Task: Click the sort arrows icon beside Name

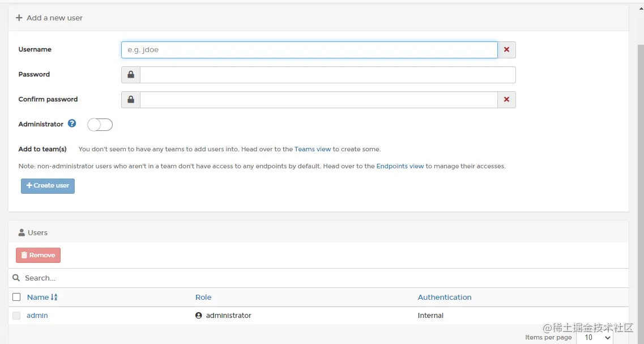Action: pos(54,297)
